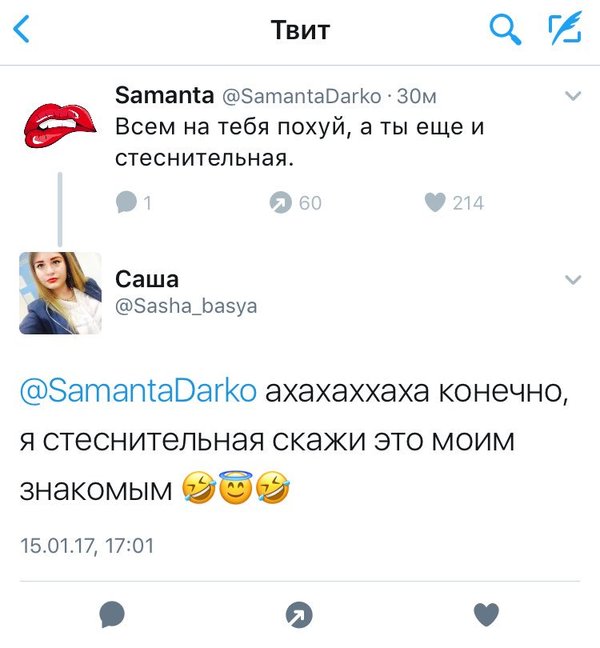Go back using the left arrow
Viewport: 600px width, 648px height.
pyautogui.click(x=21, y=29)
